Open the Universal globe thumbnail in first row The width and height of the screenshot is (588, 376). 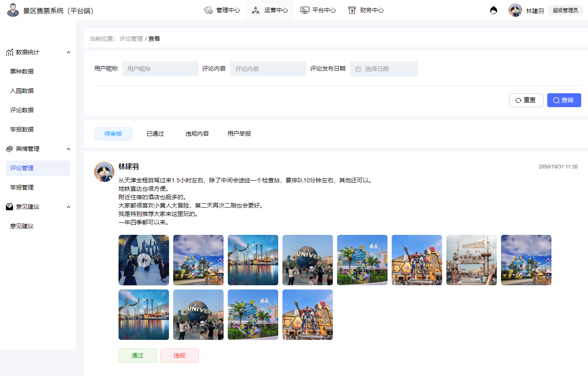308,260
